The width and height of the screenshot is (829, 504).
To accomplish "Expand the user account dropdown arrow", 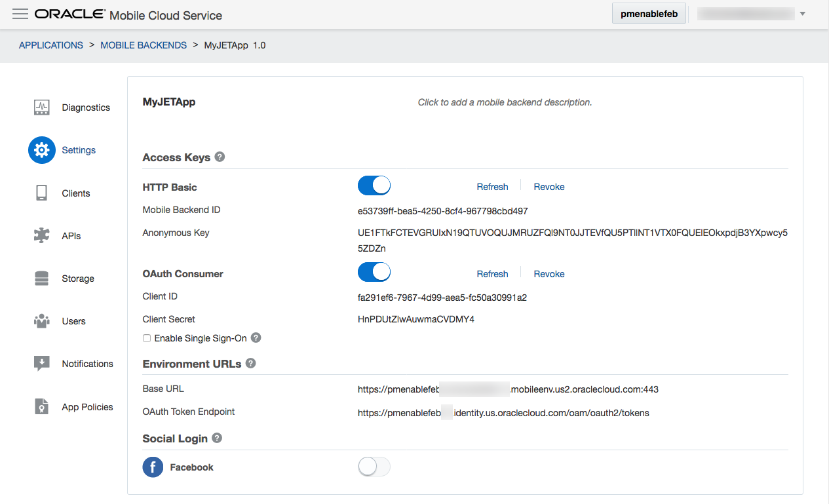I will coord(803,14).
